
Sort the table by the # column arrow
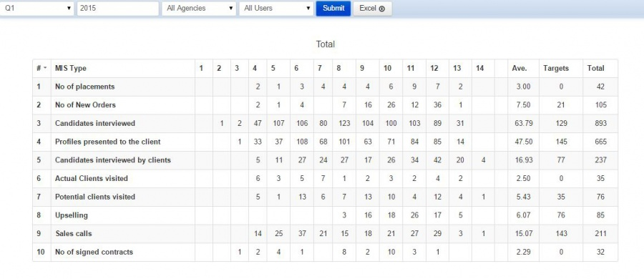pos(45,69)
